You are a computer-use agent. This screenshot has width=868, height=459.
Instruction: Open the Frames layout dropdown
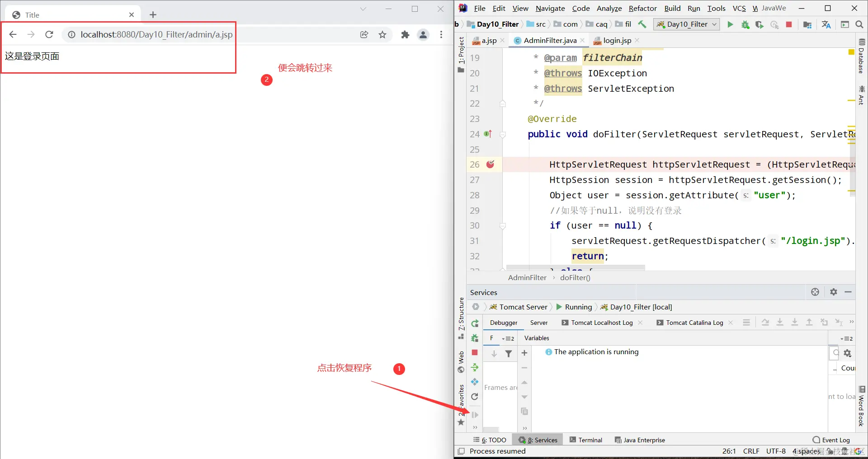point(508,338)
